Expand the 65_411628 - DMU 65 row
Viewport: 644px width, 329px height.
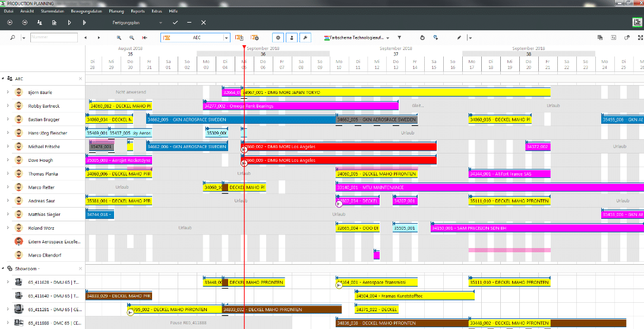pos(8,282)
